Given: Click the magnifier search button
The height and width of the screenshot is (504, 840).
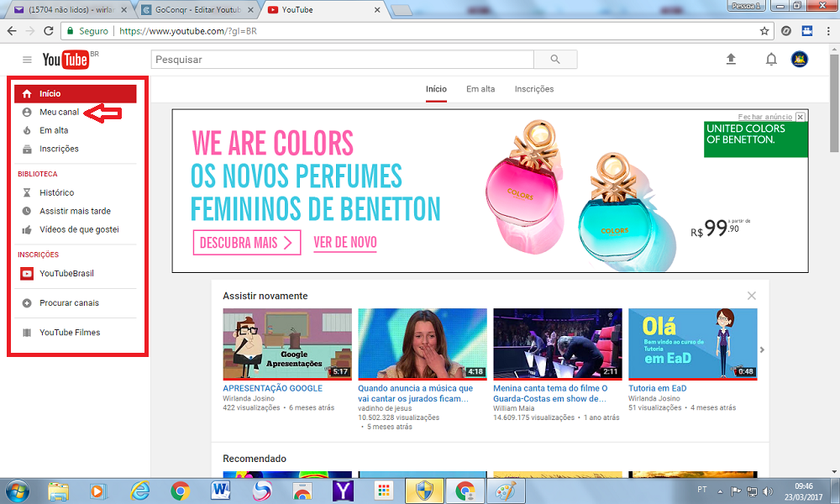Looking at the screenshot, I should click(x=554, y=60).
